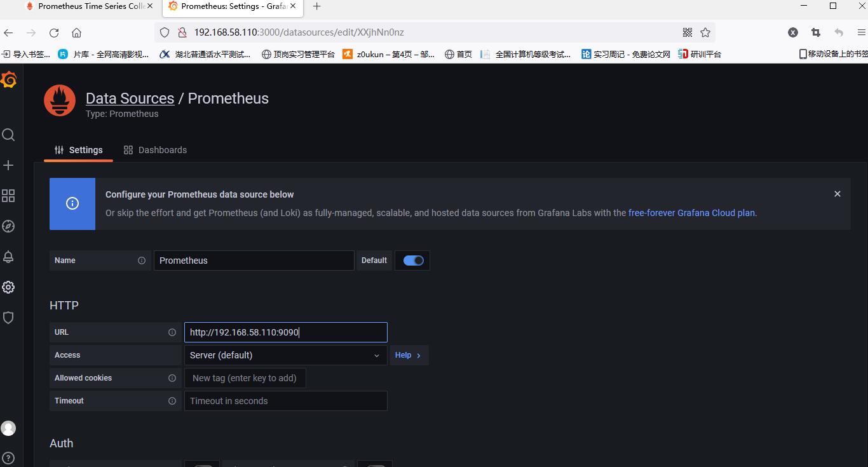The width and height of the screenshot is (868, 467).
Task: Open the Grafana home logo
Action: coord(8,79)
